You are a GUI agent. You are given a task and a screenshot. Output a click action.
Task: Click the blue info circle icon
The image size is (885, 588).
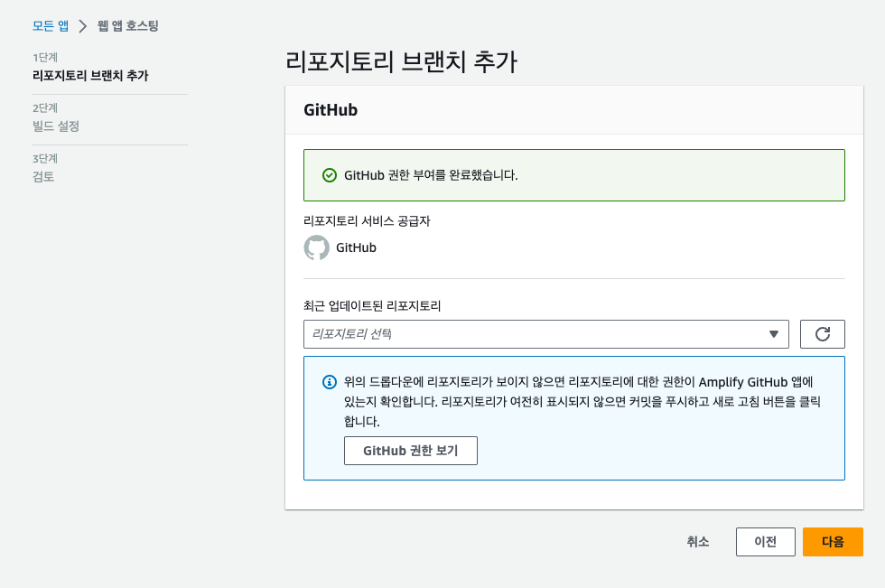pyautogui.click(x=329, y=382)
